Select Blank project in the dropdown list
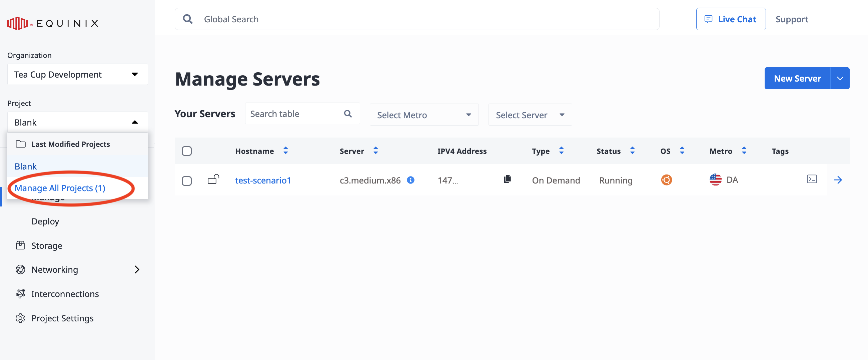The height and width of the screenshot is (360, 868). (77, 166)
